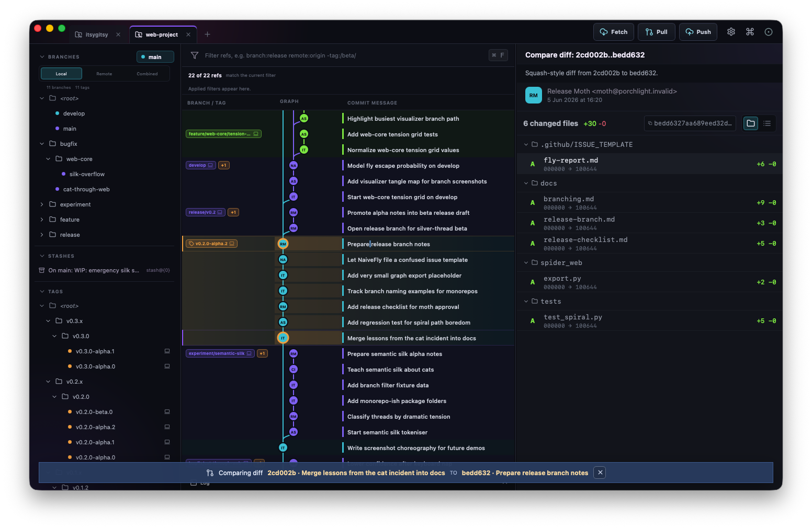The width and height of the screenshot is (812, 529).
Task: Focus the Filter refs input field
Action: (343, 55)
